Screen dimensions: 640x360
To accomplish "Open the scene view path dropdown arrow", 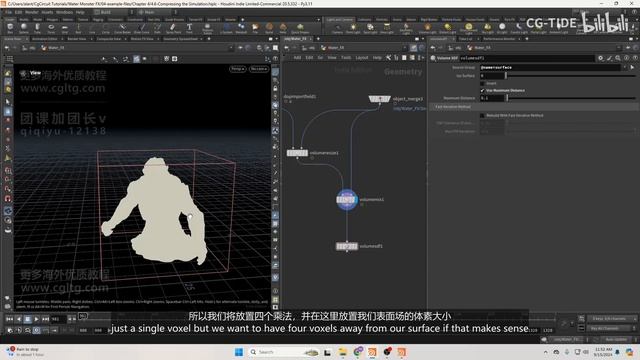I will point(231,48).
